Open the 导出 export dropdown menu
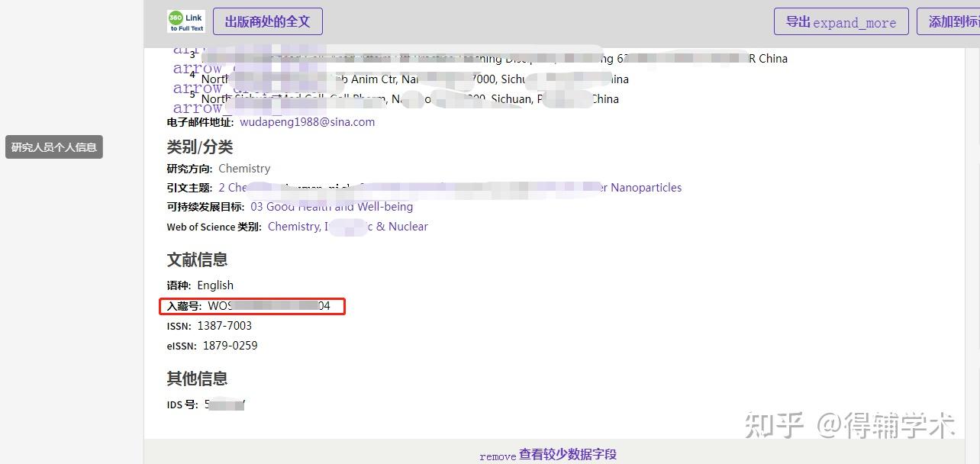The image size is (980, 464). pos(840,21)
